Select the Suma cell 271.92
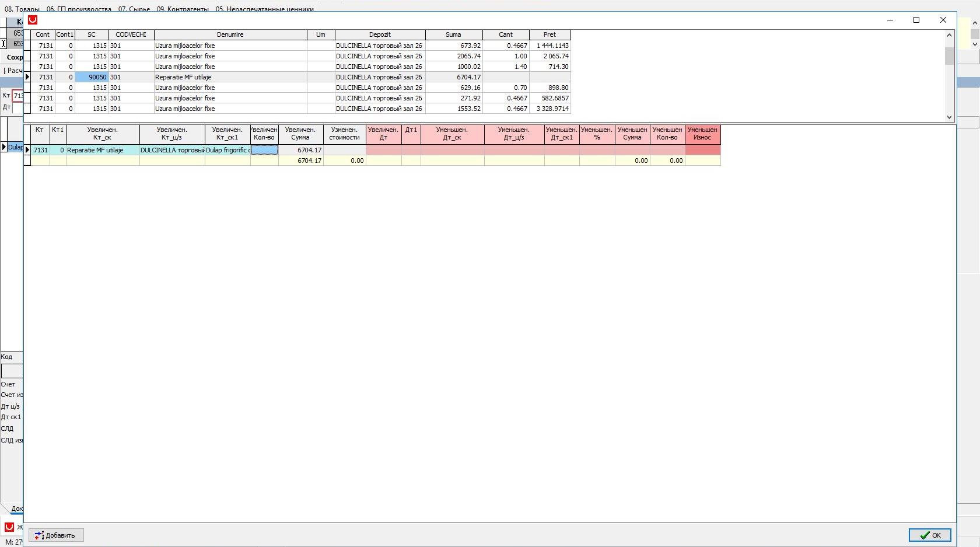This screenshot has height=547, width=980. (454, 98)
